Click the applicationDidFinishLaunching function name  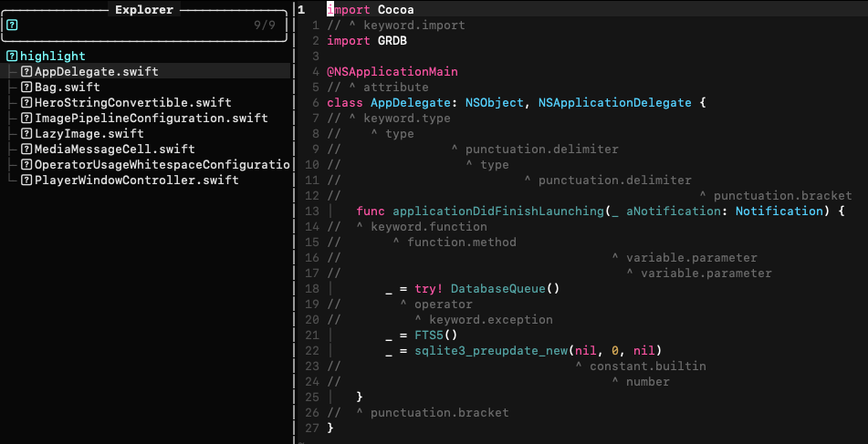[x=498, y=212]
